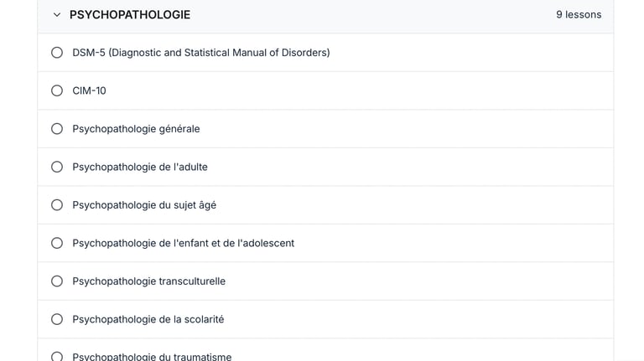
Task: Open Psychopathologie de l'enfant et de l'adolescent
Action: pyautogui.click(x=183, y=243)
